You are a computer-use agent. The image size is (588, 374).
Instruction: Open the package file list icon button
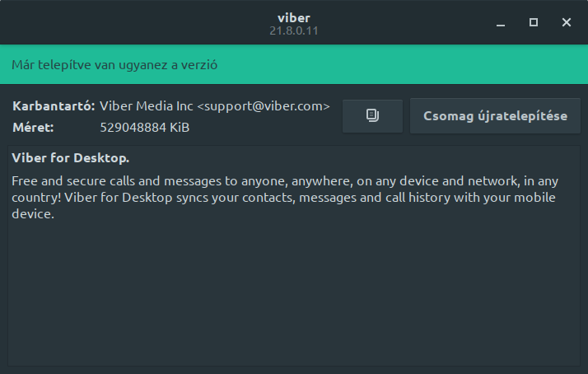(372, 116)
